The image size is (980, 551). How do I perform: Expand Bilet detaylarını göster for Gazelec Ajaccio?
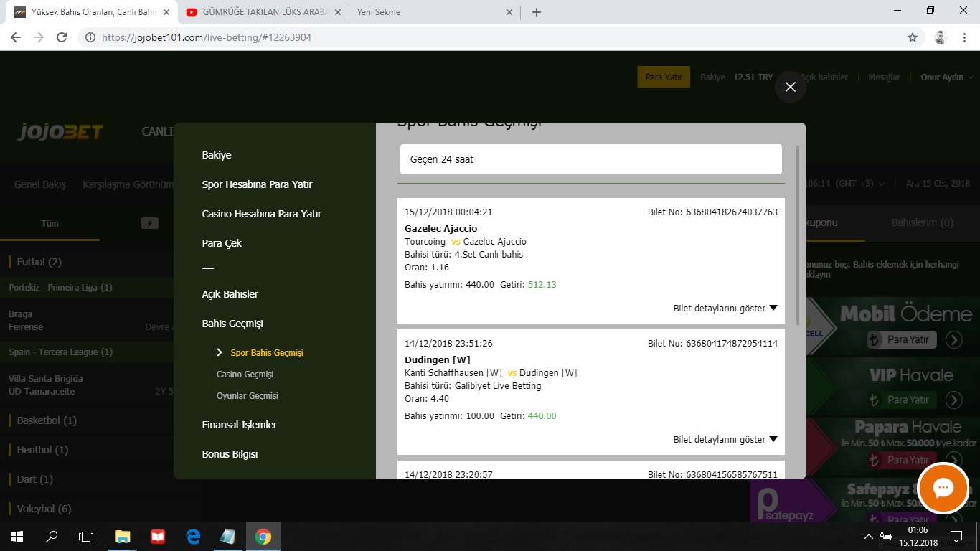(x=725, y=308)
